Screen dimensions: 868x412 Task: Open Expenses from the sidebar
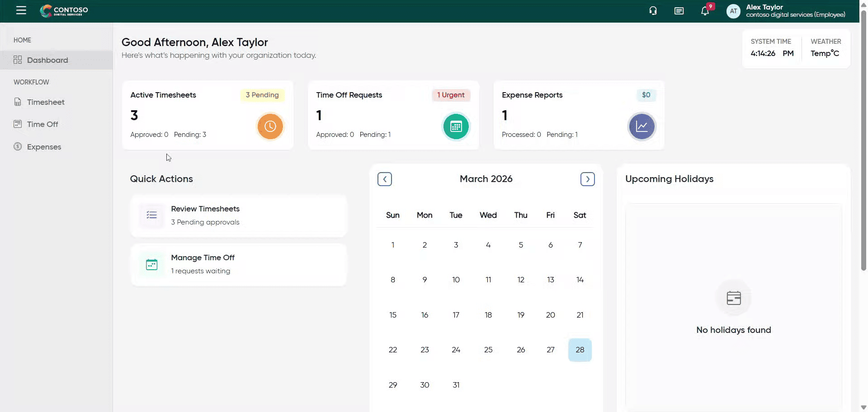tap(44, 147)
